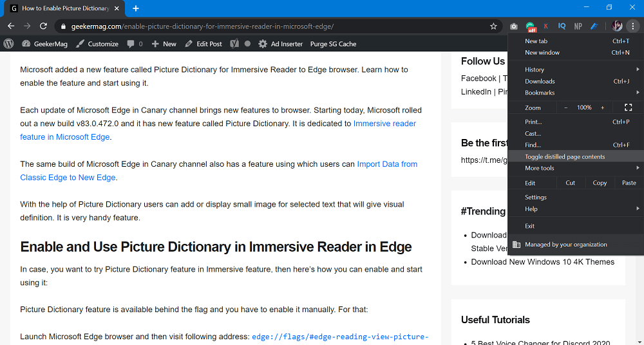Increase zoom with the plus button
This screenshot has width=644, height=345.
click(603, 107)
